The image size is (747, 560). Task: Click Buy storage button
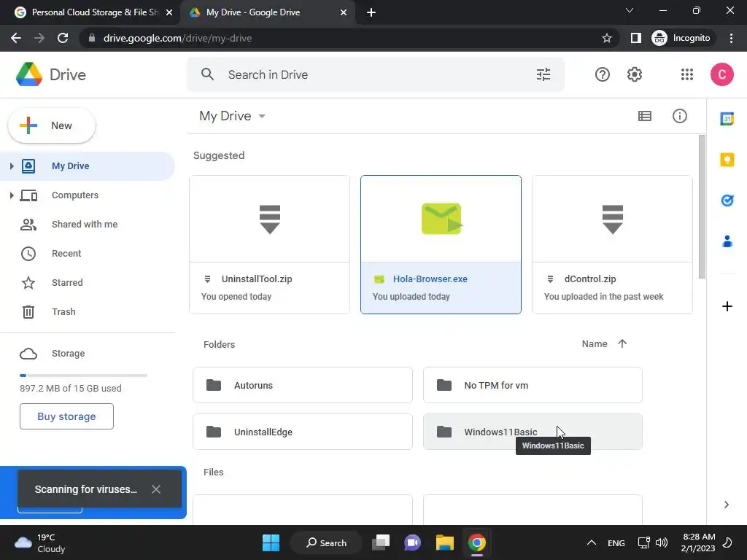click(x=66, y=416)
